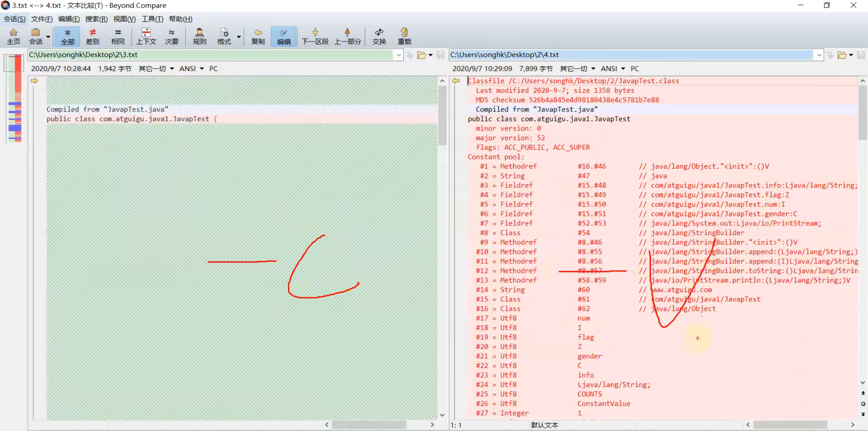Click the left pane browse-folder icon
The height and width of the screenshot is (431, 868).
coord(422,55)
